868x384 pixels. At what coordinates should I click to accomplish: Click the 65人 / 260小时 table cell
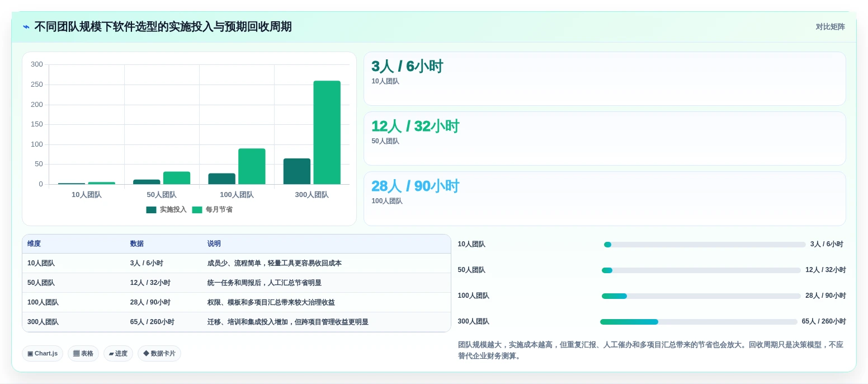164,322
